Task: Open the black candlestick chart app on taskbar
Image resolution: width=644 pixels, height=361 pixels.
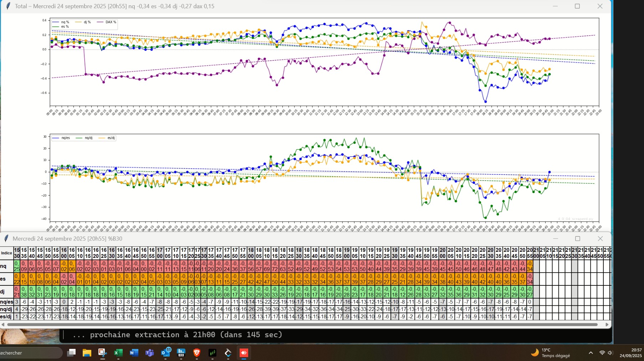Action: 213,353
